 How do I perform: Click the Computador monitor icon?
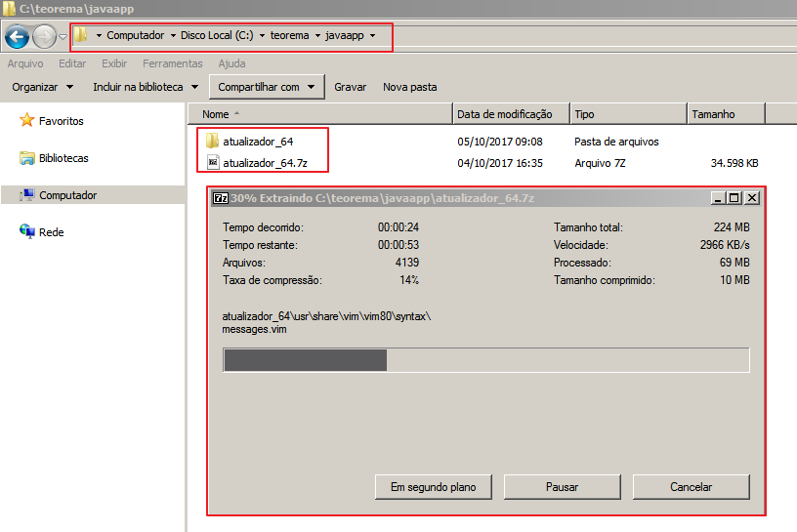point(27,195)
